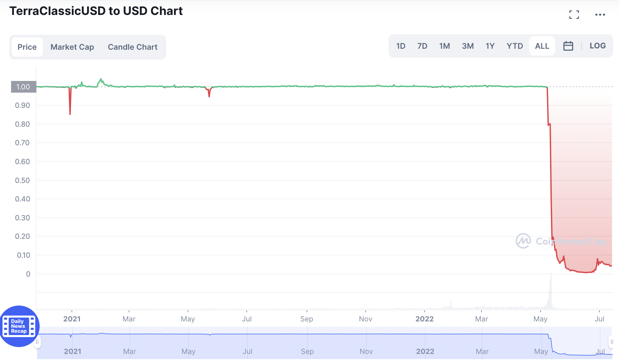This screenshot has width=619, height=364.
Task: Open the calendar date range picker
Action: (568, 46)
